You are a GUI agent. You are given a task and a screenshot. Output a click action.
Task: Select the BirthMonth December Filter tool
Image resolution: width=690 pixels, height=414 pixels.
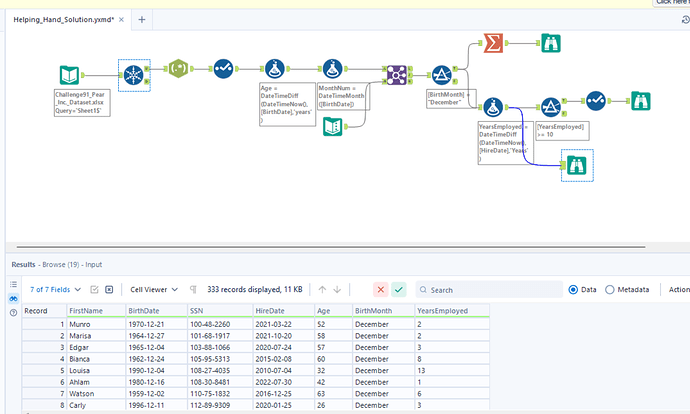[443, 74]
